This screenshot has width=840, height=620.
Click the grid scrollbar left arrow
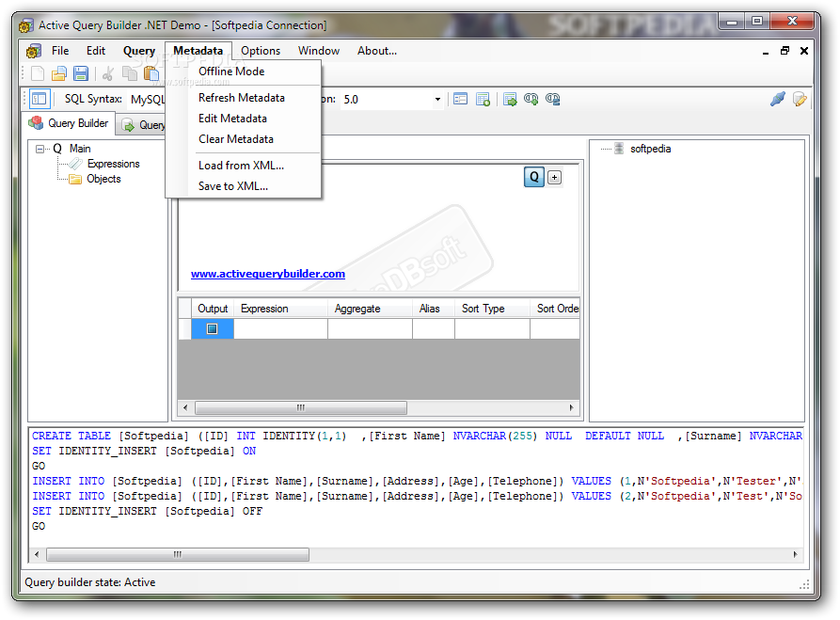pos(185,407)
